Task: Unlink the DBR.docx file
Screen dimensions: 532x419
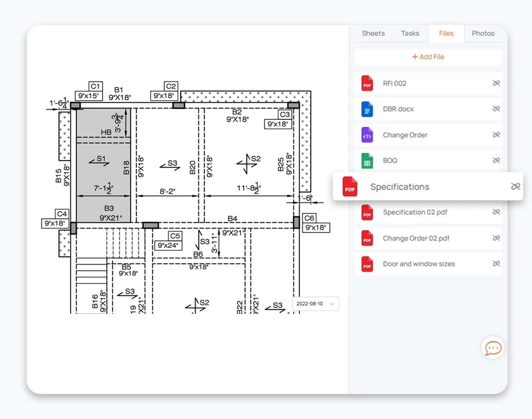Action: pyautogui.click(x=496, y=109)
